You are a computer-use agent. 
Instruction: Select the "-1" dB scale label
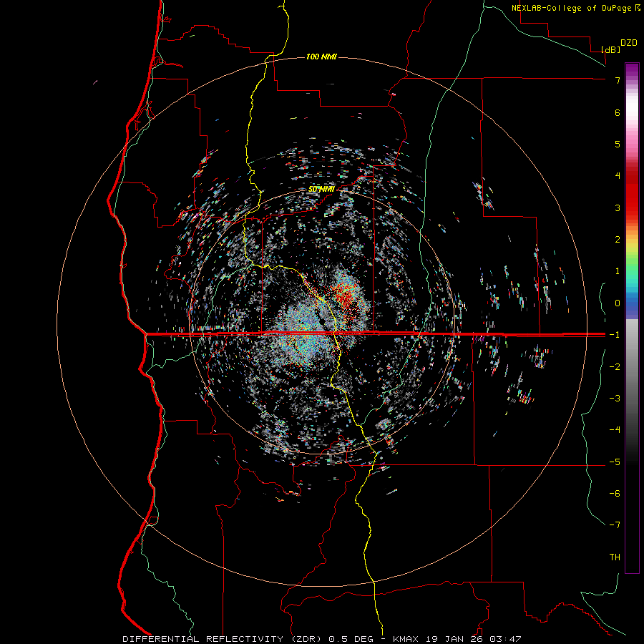[x=615, y=335]
